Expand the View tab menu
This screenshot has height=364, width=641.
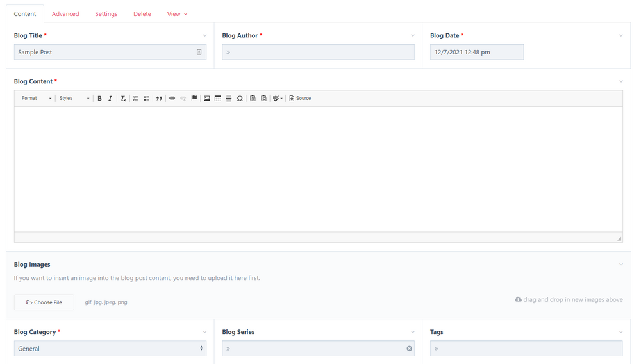(177, 14)
